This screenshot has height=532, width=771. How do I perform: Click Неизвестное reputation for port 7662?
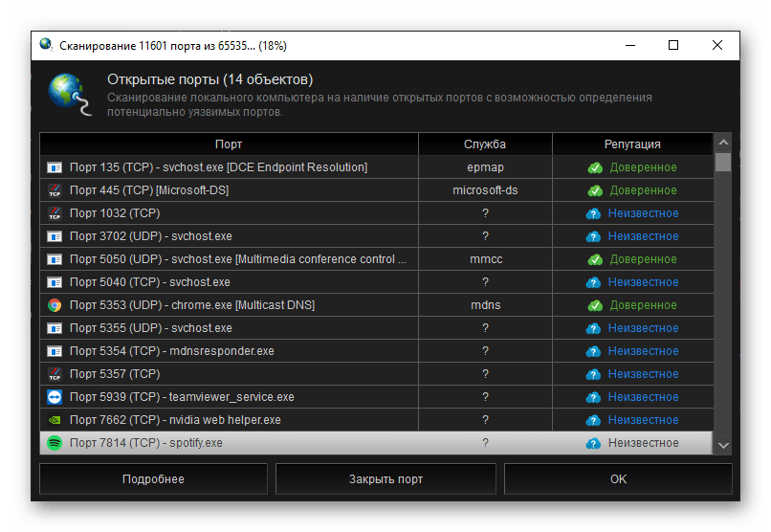click(643, 420)
